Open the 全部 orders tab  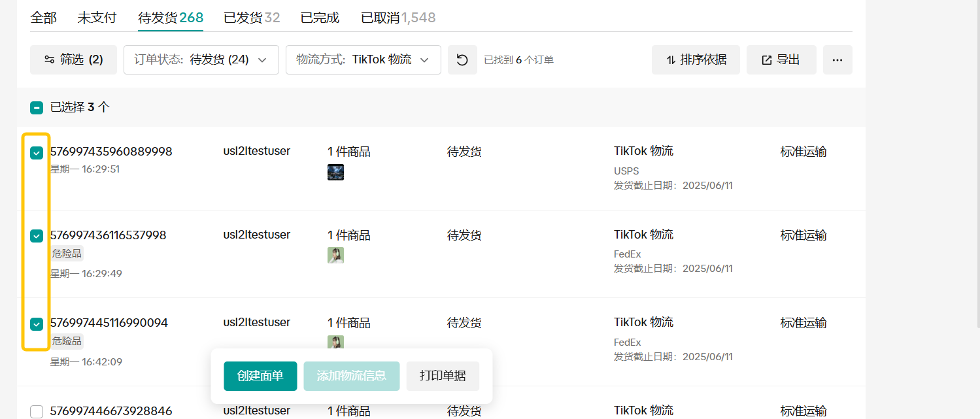(43, 18)
